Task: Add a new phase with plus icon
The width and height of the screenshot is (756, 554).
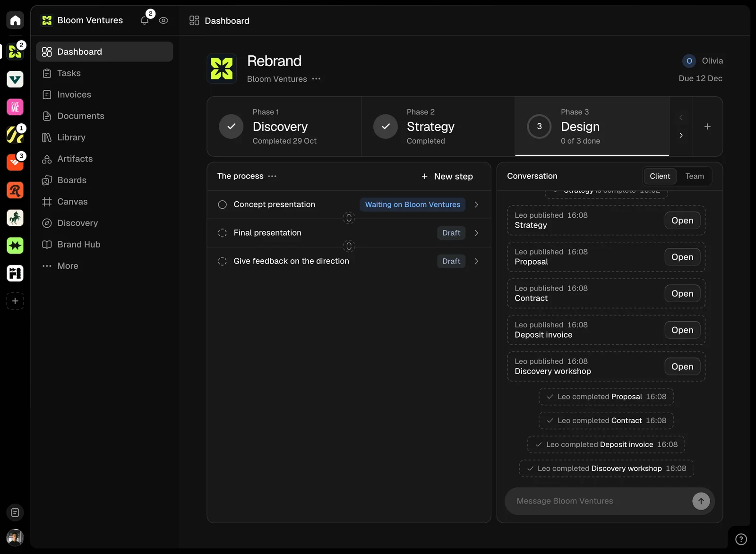Action: tap(707, 127)
